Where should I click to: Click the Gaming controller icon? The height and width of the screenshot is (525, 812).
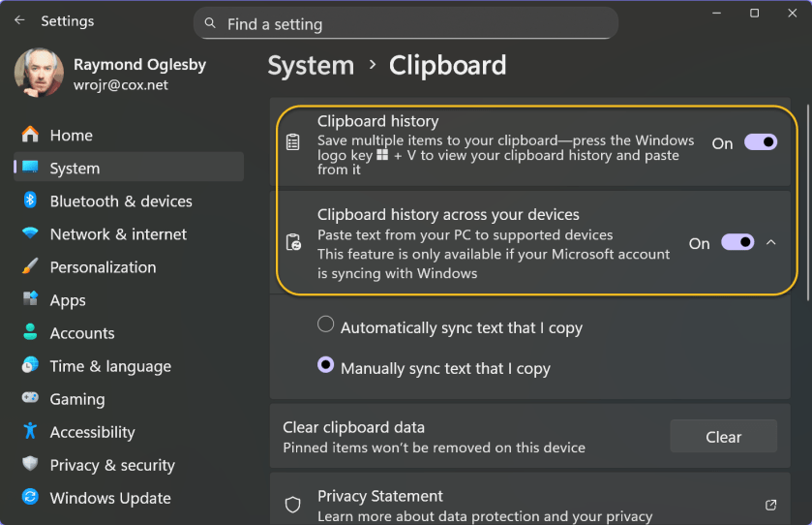(x=30, y=398)
